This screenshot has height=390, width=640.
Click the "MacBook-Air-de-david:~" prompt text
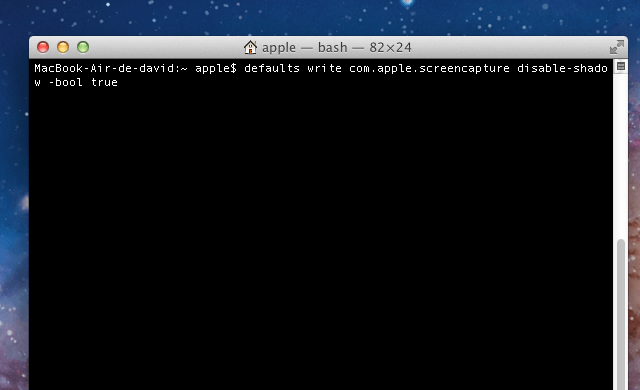(x=111, y=68)
